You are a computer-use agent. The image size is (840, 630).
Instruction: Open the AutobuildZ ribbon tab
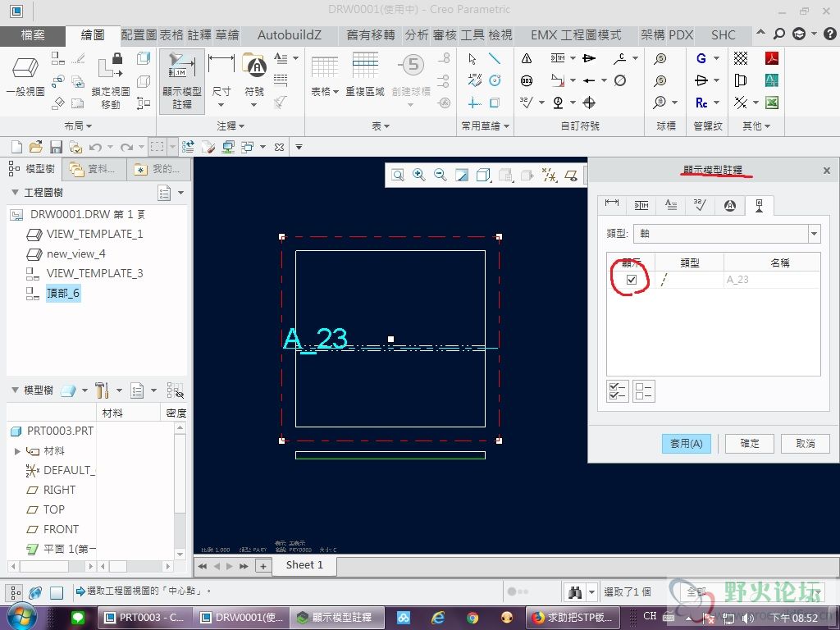point(290,35)
